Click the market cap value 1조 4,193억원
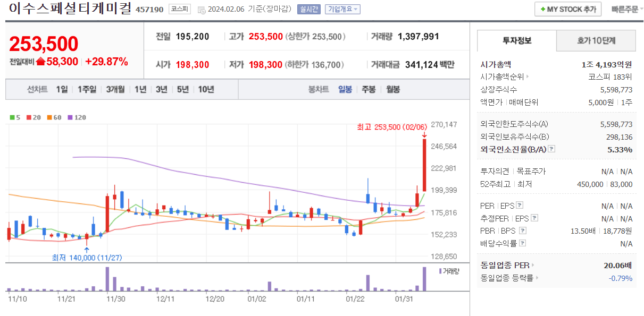Image resolution: width=644 pixels, height=316 pixels. (x=607, y=64)
